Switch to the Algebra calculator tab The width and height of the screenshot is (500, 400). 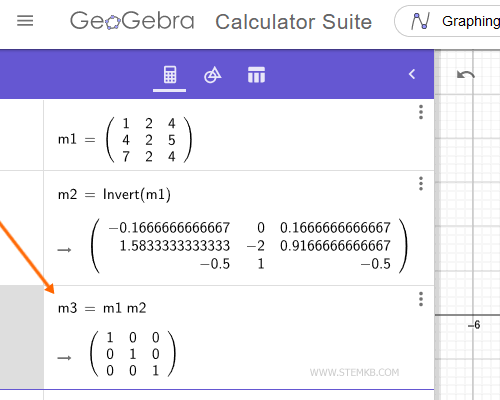click(170, 75)
